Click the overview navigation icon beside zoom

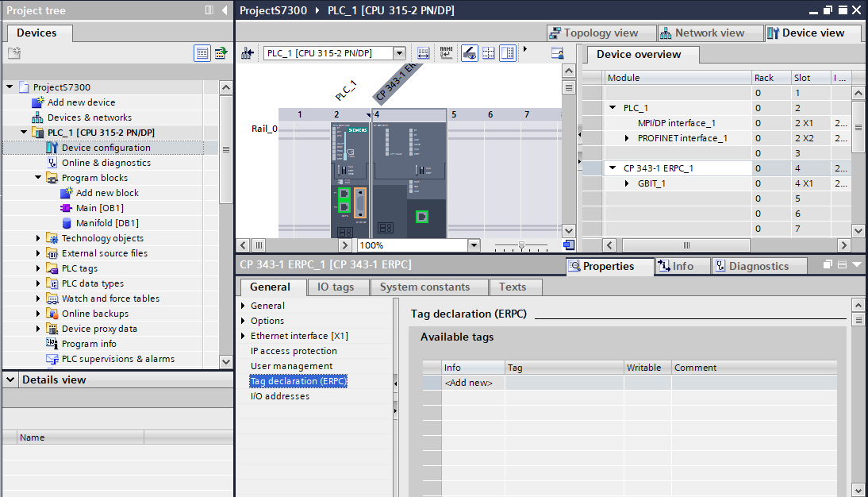click(x=569, y=245)
